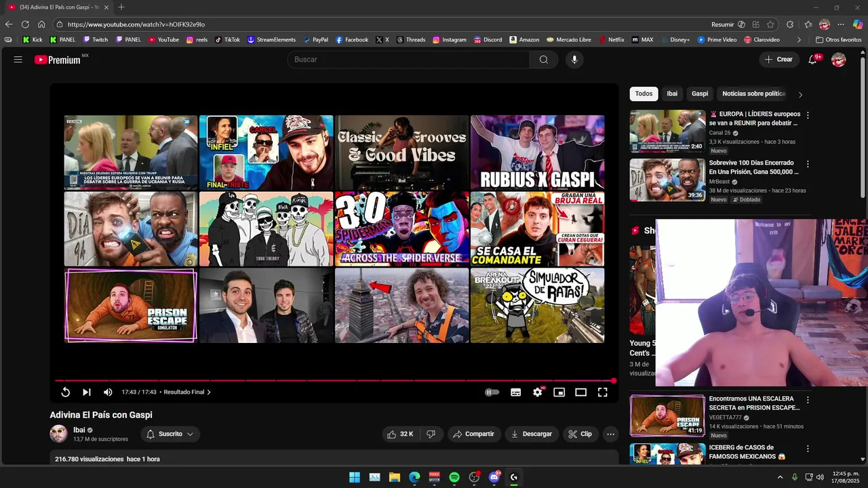Toggle theater mode view
Image resolution: width=868 pixels, height=488 pixels.
tap(581, 392)
